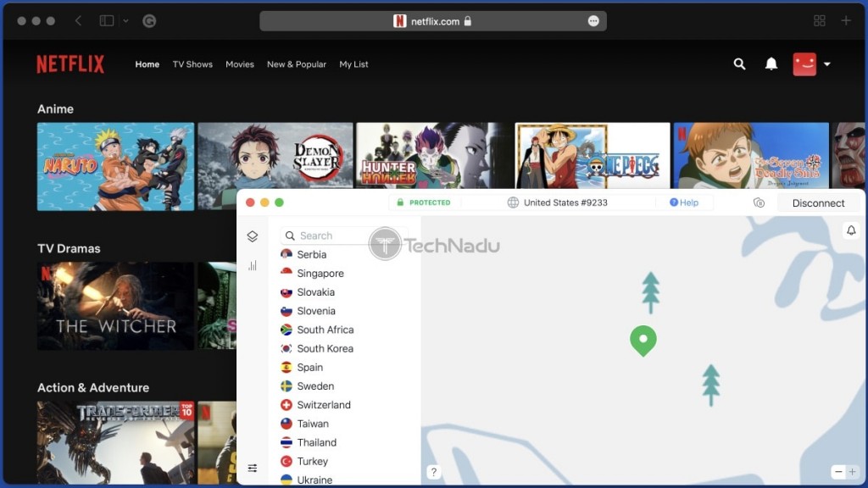Click the Disconnect button in VPN
The height and width of the screenshot is (488, 868).
pos(818,203)
